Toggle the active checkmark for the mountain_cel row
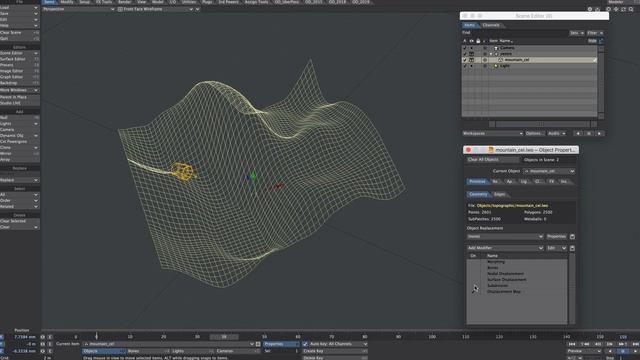 point(464,60)
